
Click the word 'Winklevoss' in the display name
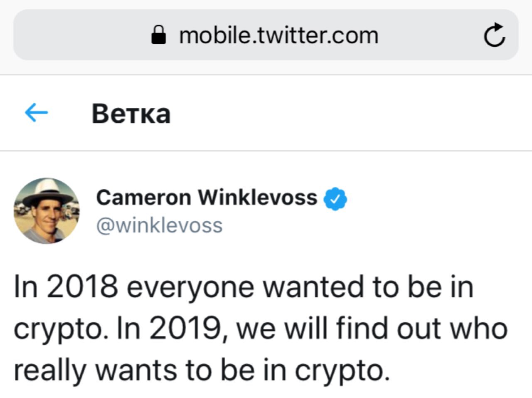pyautogui.click(x=257, y=198)
